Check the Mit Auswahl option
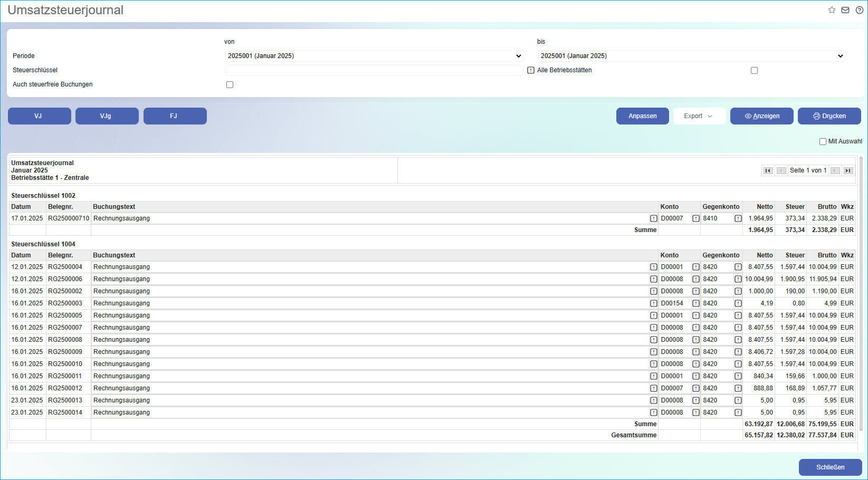 point(823,141)
